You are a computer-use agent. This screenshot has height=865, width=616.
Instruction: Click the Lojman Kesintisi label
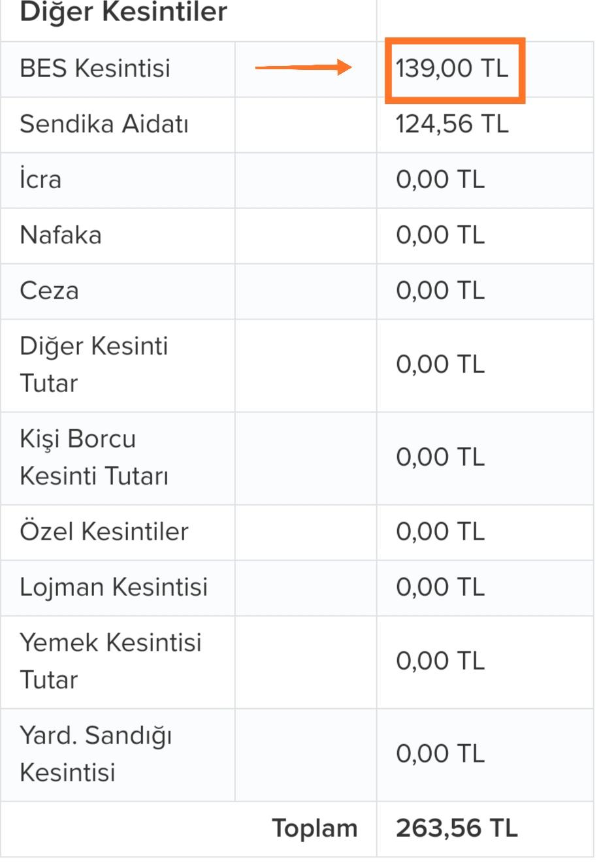tap(114, 587)
